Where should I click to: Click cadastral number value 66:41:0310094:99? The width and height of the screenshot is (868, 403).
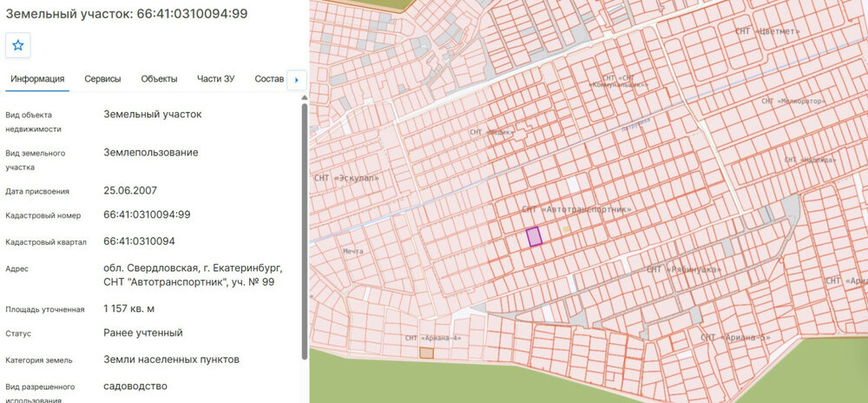click(147, 215)
